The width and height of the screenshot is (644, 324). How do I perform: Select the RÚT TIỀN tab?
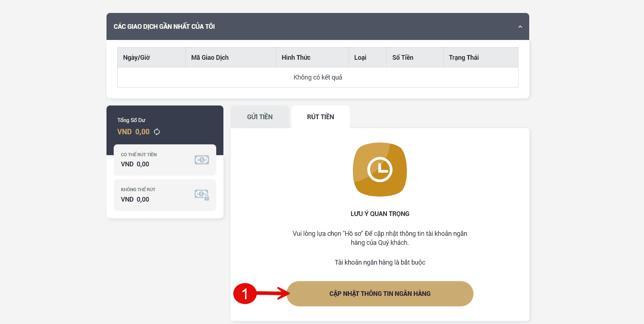(321, 117)
